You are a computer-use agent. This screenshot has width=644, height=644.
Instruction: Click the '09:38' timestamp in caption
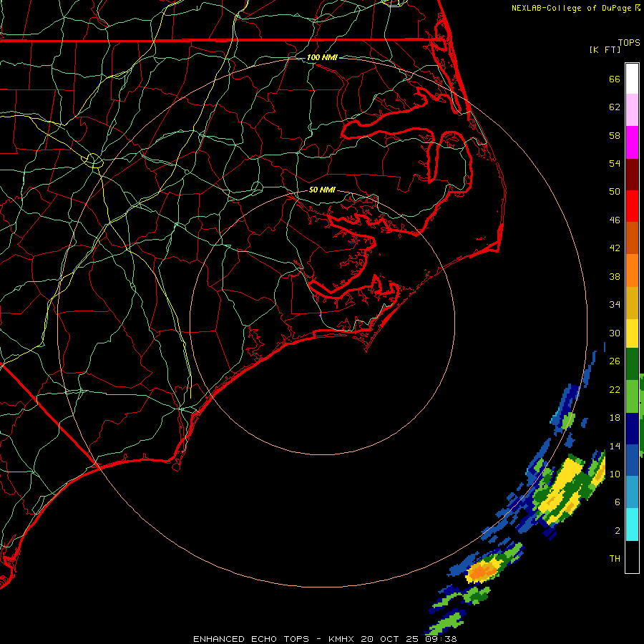pyautogui.click(x=442, y=639)
